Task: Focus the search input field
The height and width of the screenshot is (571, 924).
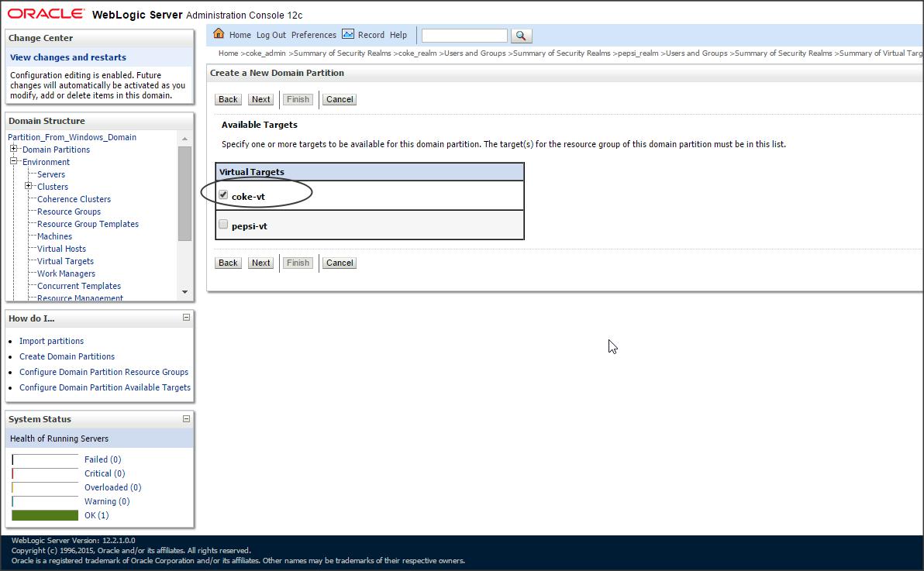Action: [x=464, y=36]
